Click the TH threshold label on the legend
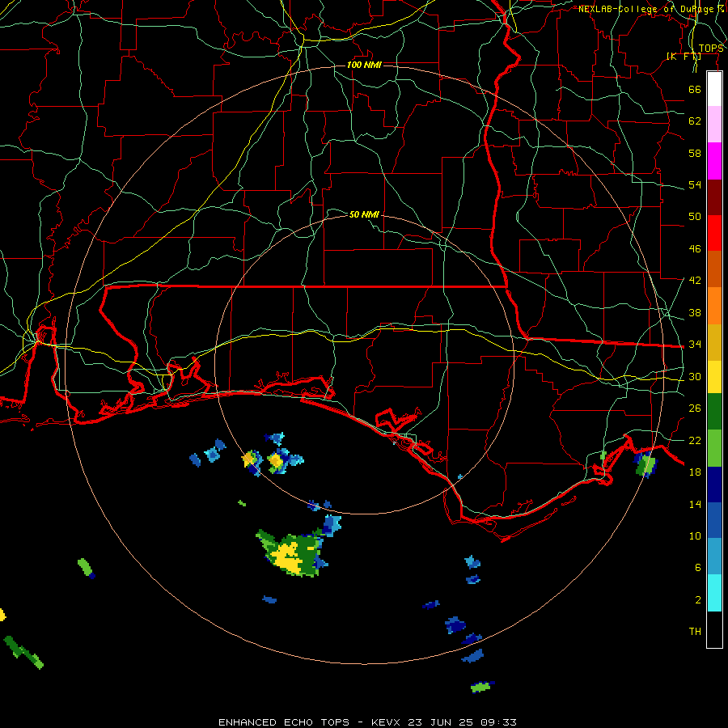 [695, 632]
